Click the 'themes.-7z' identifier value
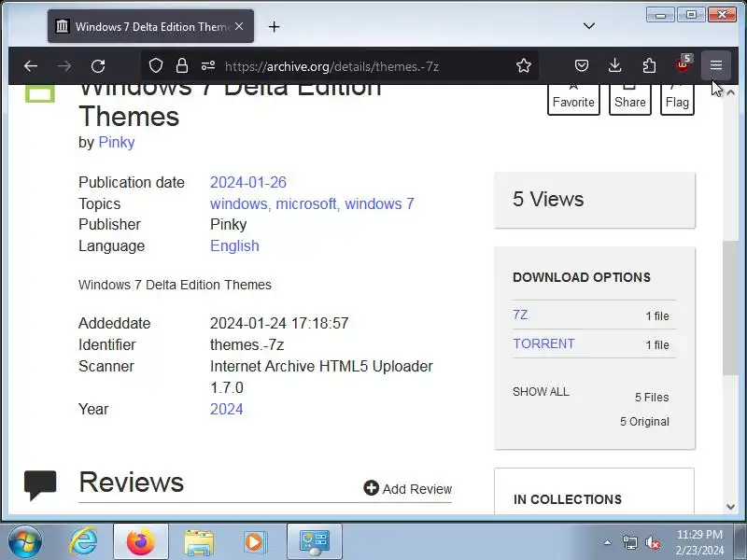This screenshot has width=747, height=560. tap(247, 344)
